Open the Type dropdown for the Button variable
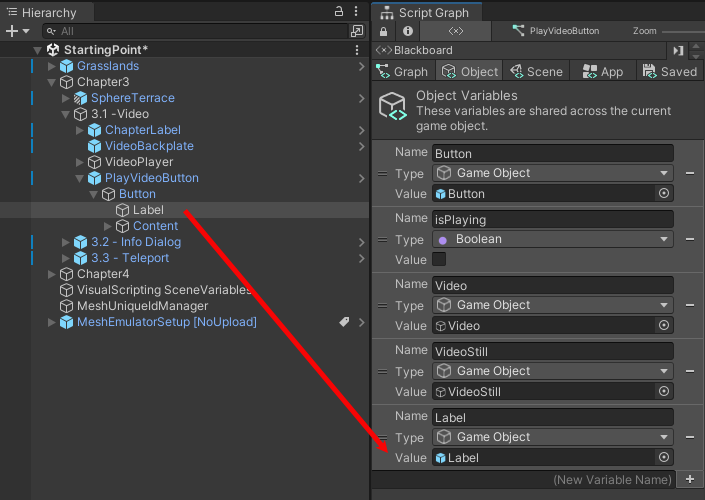The width and height of the screenshot is (705, 500). [553, 173]
